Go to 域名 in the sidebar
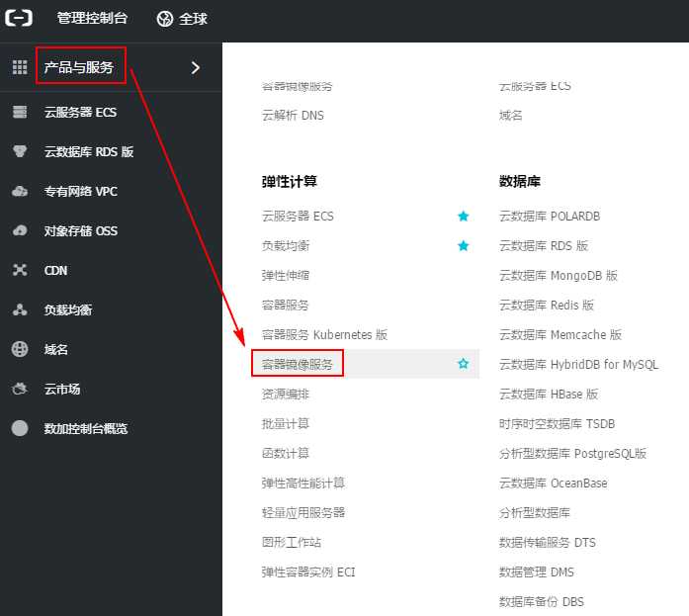This screenshot has height=616, width=689. pos(55,349)
